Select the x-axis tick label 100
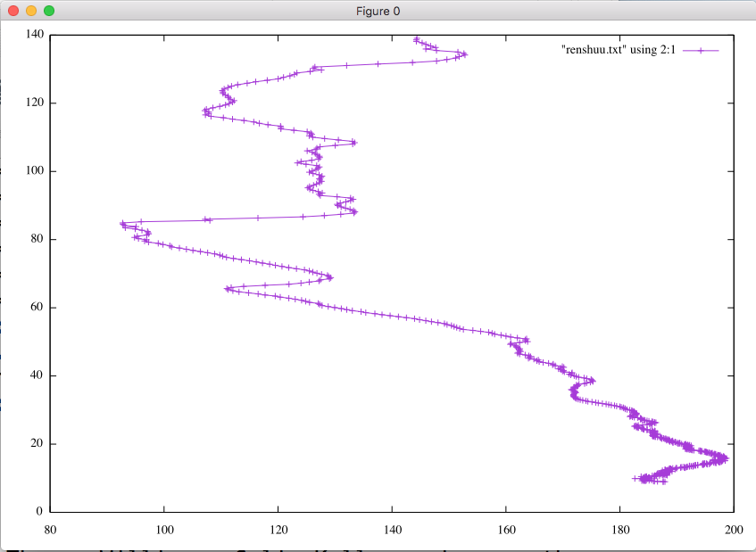 (x=164, y=530)
